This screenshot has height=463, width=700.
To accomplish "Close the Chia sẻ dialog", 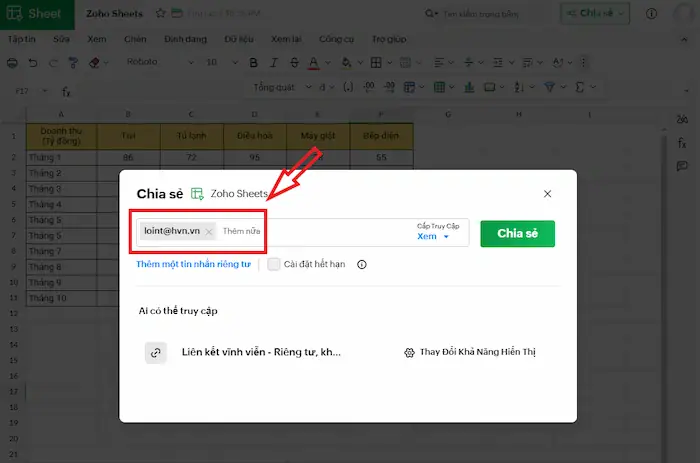I will click(547, 194).
